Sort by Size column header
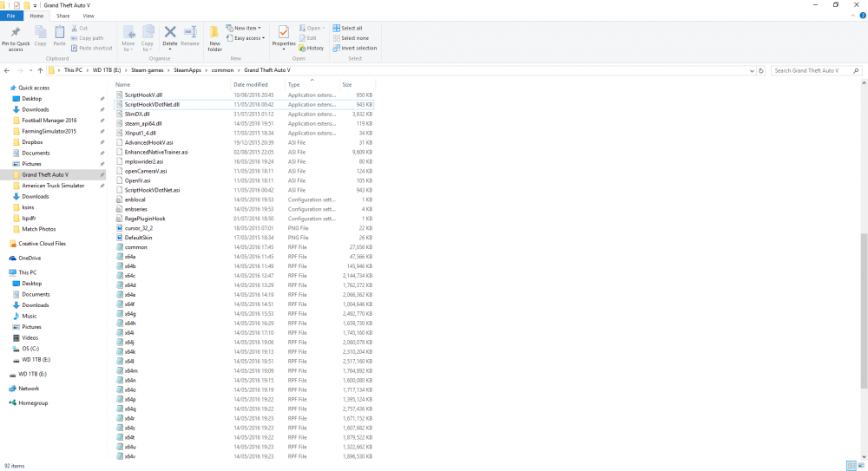868x471 pixels. (357, 85)
